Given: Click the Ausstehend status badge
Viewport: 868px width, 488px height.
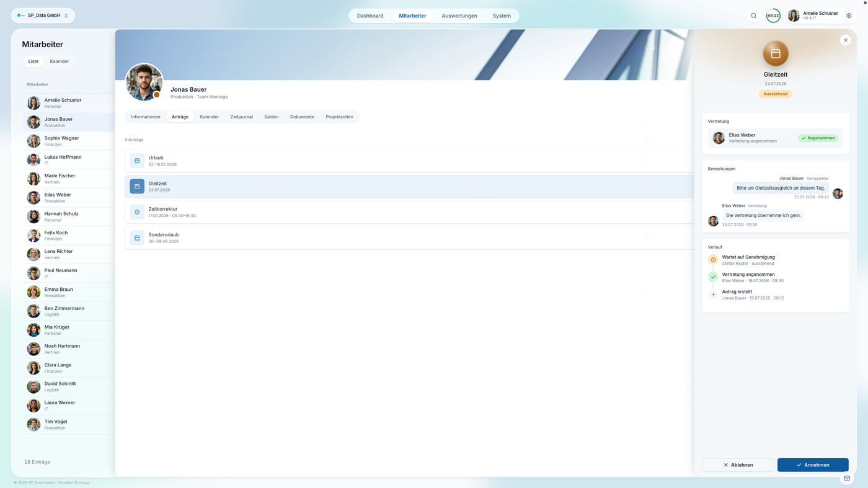Looking at the screenshot, I should [x=776, y=94].
